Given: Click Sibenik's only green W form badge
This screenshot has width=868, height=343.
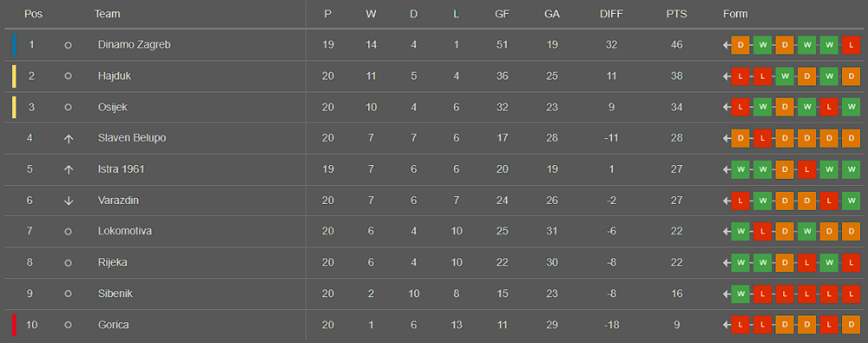Looking at the screenshot, I should [x=740, y=294].
